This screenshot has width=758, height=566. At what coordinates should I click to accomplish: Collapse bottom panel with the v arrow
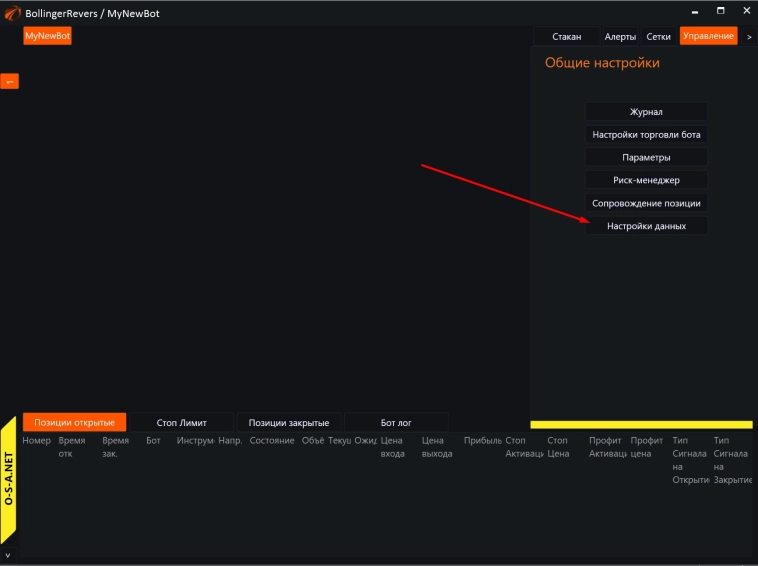[x=8, y=555]
